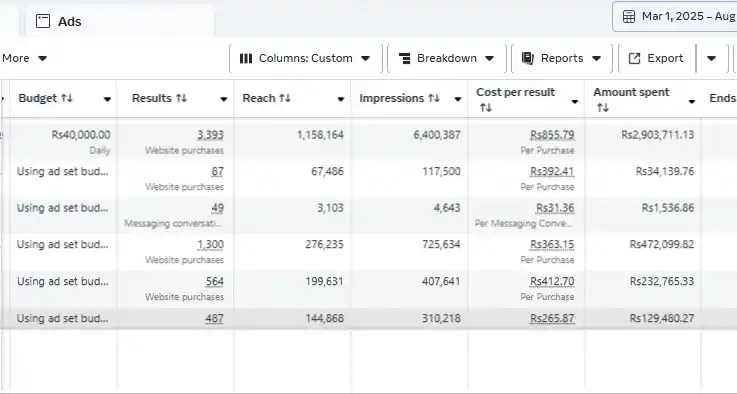Click the Reports document icon
Screen dimensions: 737x394
pyautogui.click(x=528, y=58)
